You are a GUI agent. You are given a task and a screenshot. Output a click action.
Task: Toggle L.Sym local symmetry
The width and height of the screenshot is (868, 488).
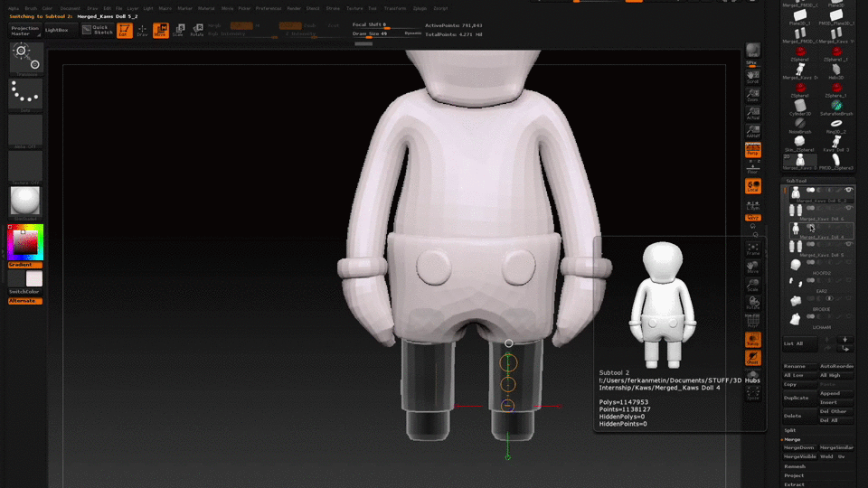(753, 205)
